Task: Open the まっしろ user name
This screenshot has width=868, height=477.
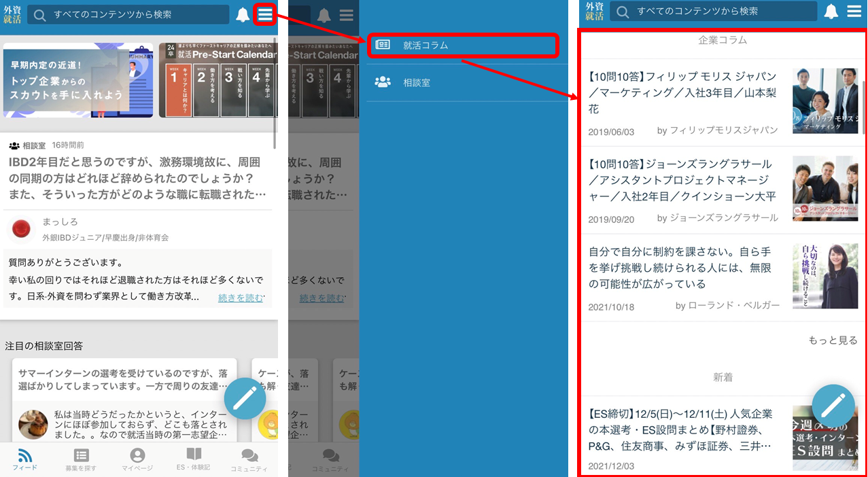Action: click(x=60, y=222)
